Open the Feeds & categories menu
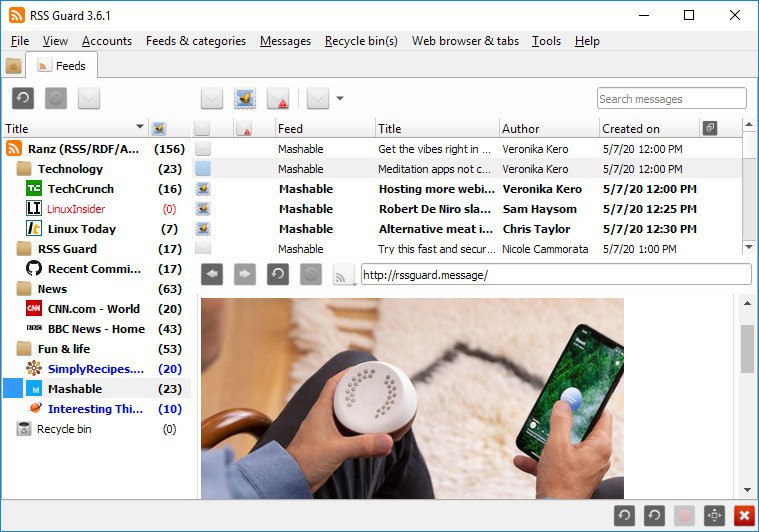 (195, 41)
